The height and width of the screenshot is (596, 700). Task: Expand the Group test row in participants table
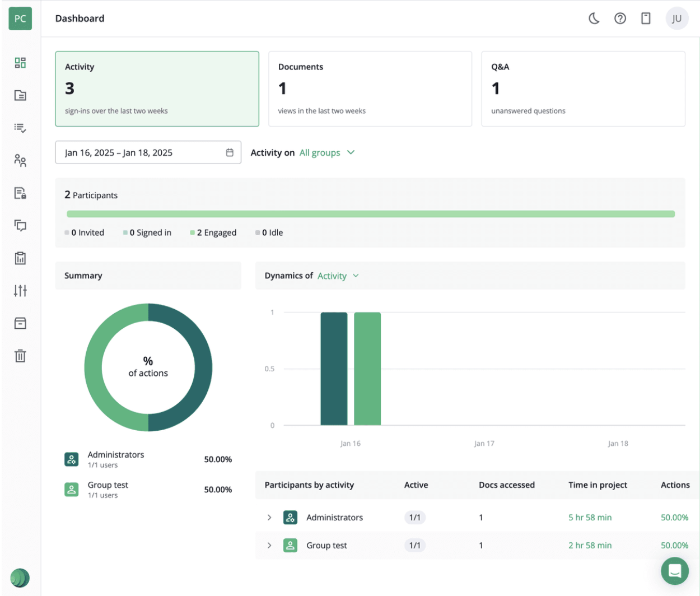pyautogui.click(x=269, y=545)
